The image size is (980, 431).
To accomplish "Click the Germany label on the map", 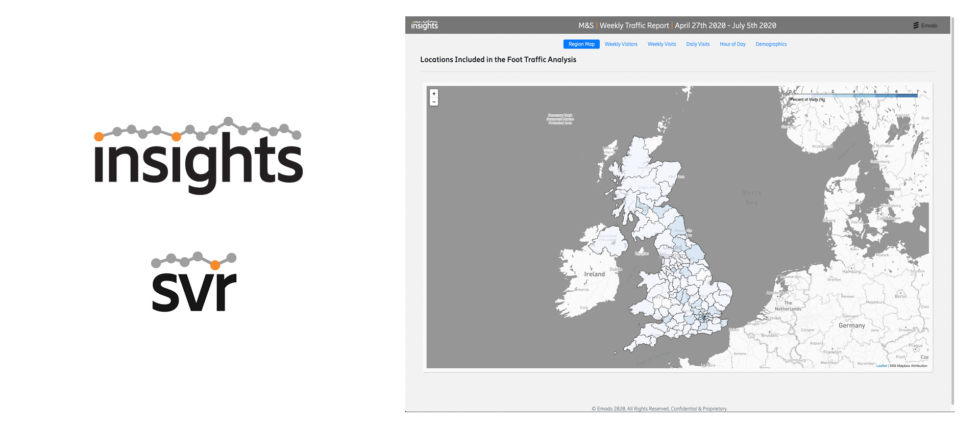I will (x=852, y=325).
